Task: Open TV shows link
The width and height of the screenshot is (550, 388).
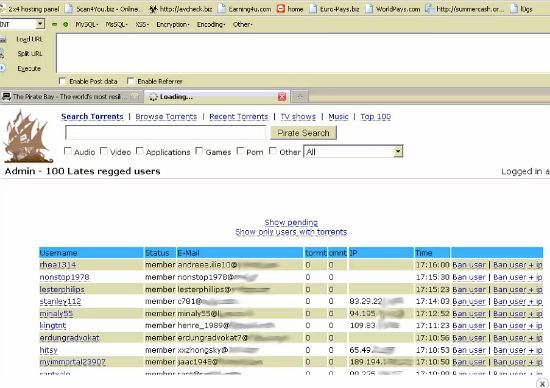Action: [x=298, y=116]
